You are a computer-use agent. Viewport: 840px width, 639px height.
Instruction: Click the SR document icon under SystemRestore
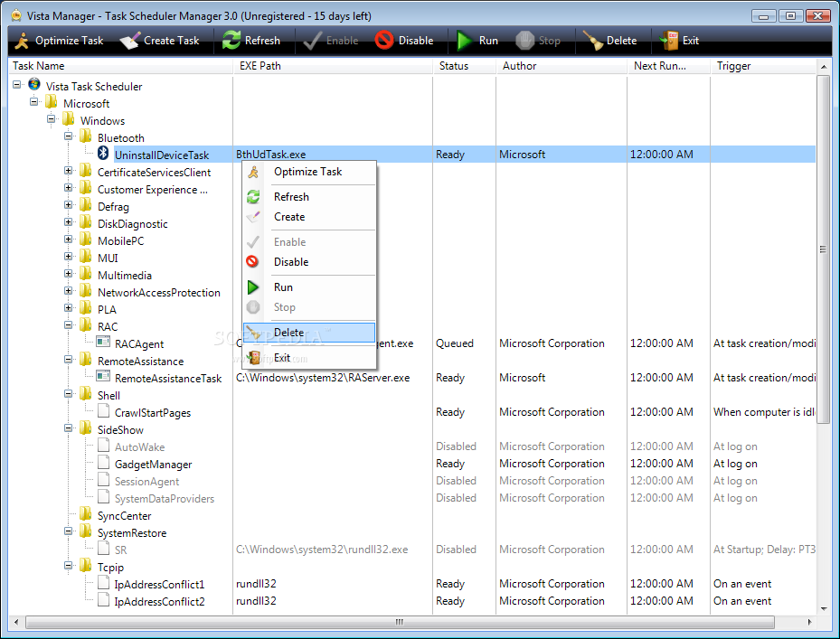[104, 548]
